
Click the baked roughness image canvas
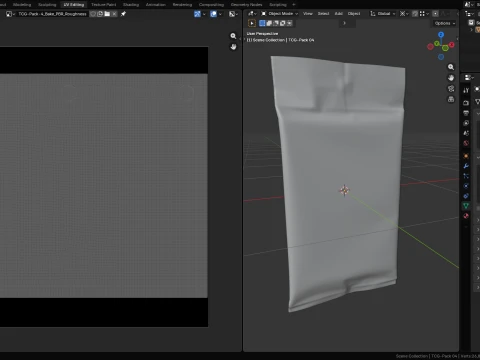104,186
